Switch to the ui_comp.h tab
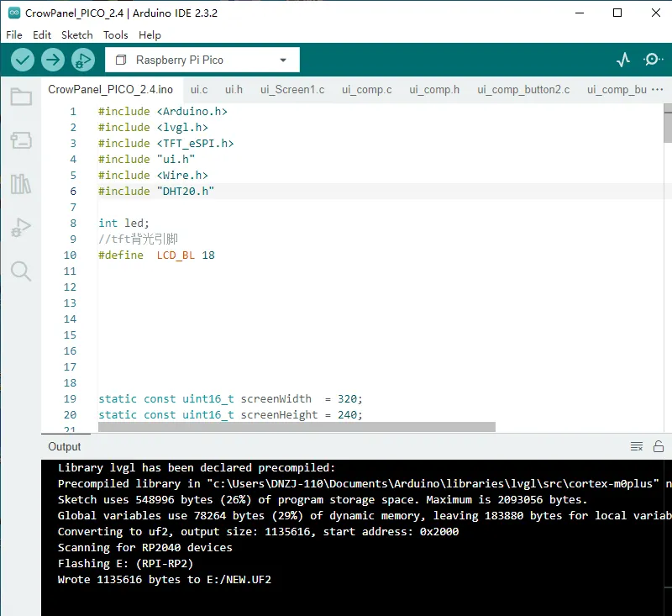672x616 pixels. [434, 89]
